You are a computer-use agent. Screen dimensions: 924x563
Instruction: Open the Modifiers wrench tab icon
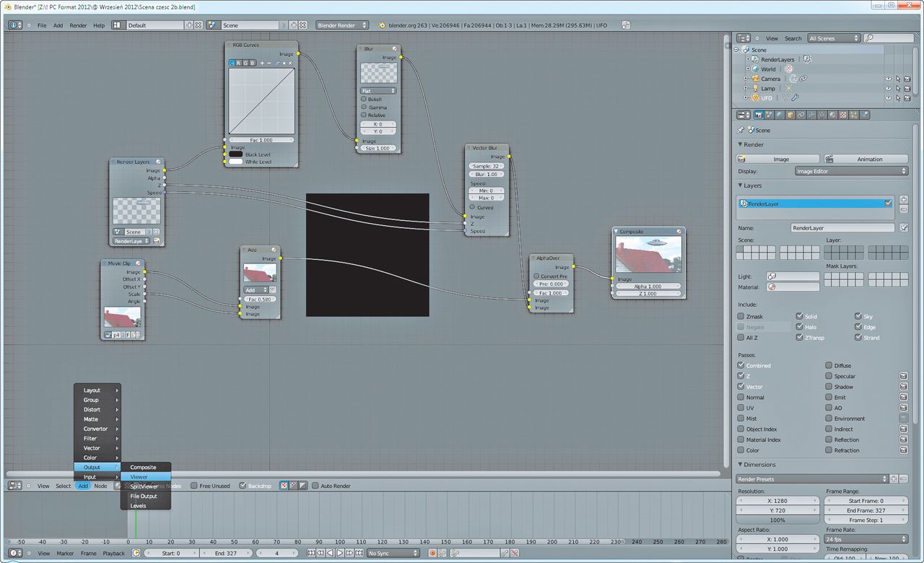click(811, 115)
